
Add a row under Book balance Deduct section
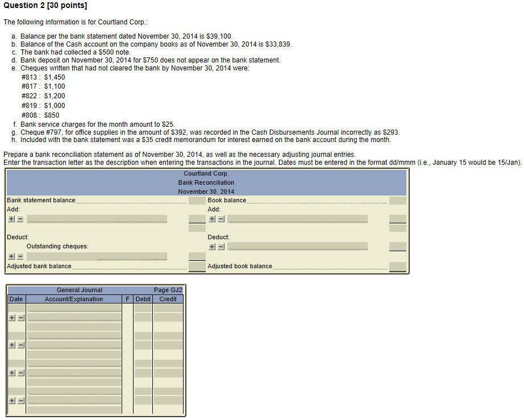pos(212,247)
